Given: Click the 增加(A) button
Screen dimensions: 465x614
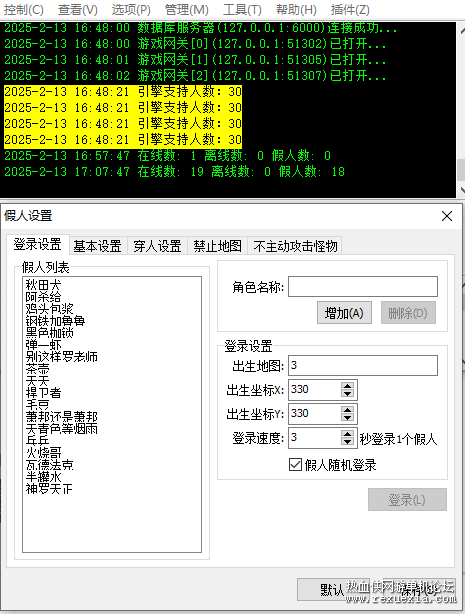Looking at the screenshot, I should point(344,313).
